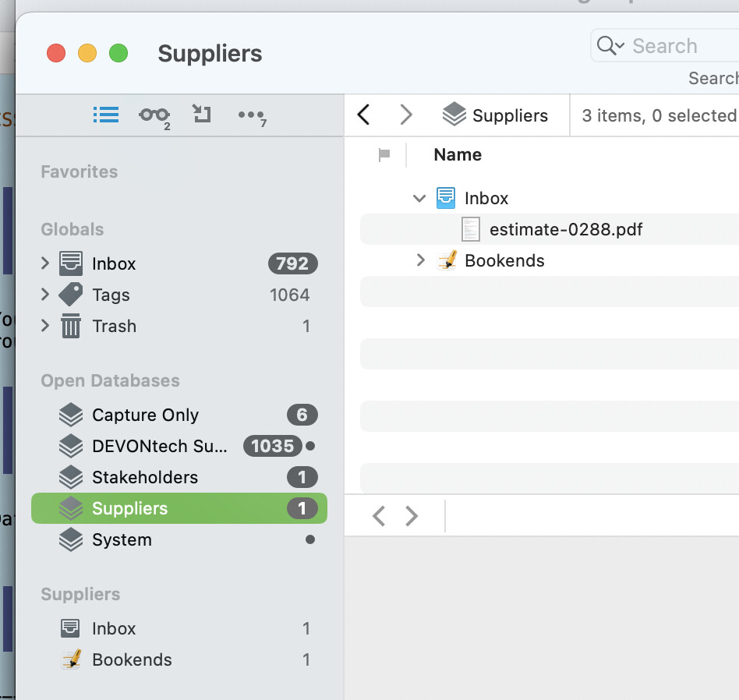Open the Stakeholders database
Image resolution: width=739 pixels, height=700 pixels.
click(x=144, y=477)
